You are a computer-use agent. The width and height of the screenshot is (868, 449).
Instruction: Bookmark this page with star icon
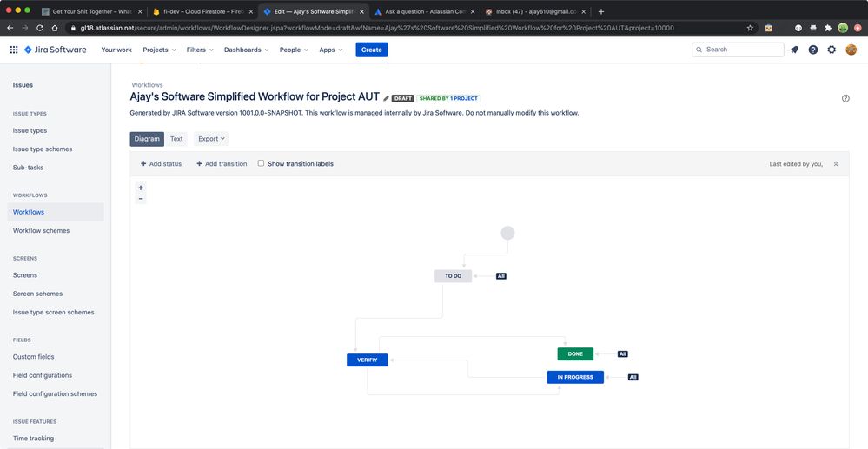(750, 28)
